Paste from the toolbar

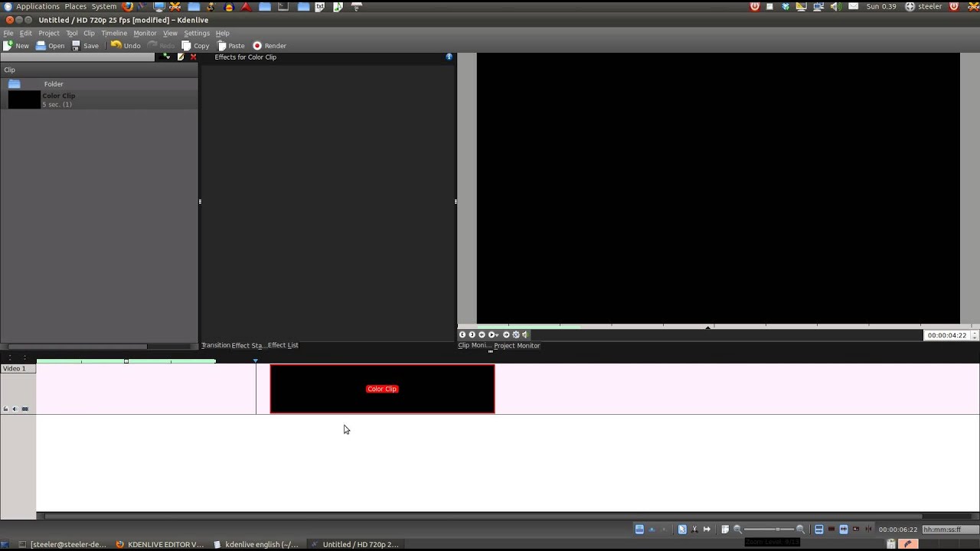[x=230, y=46]
